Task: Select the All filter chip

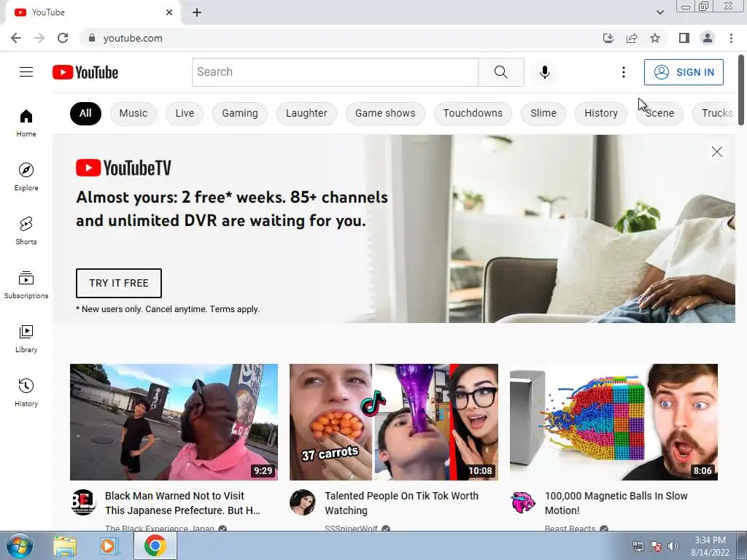Action: [x=86, y=113]
